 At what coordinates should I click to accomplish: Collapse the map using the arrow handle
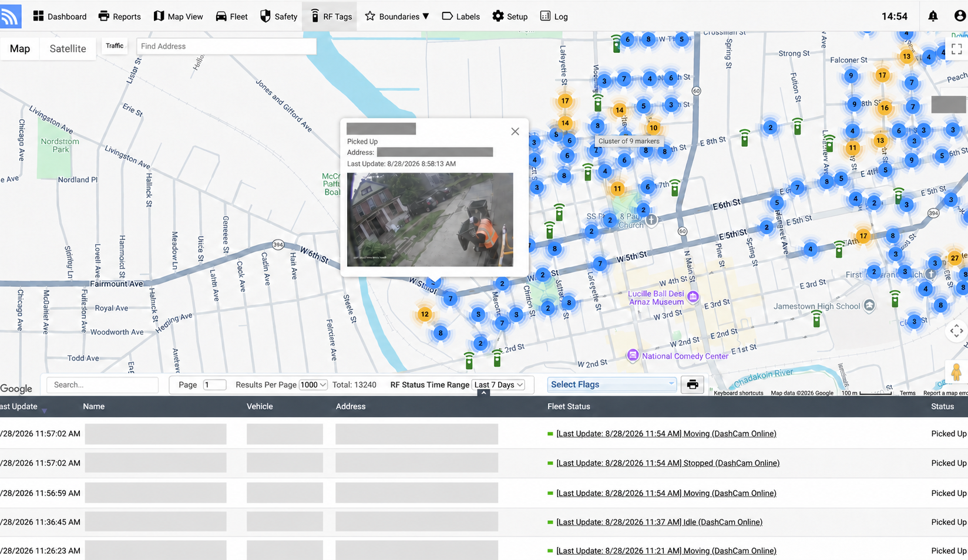tap(483, 393)
